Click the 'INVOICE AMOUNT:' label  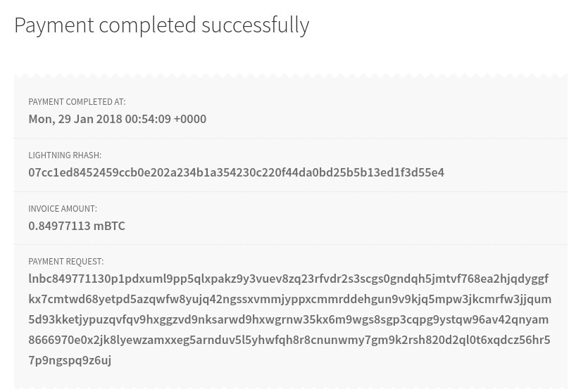coord(63,209)
